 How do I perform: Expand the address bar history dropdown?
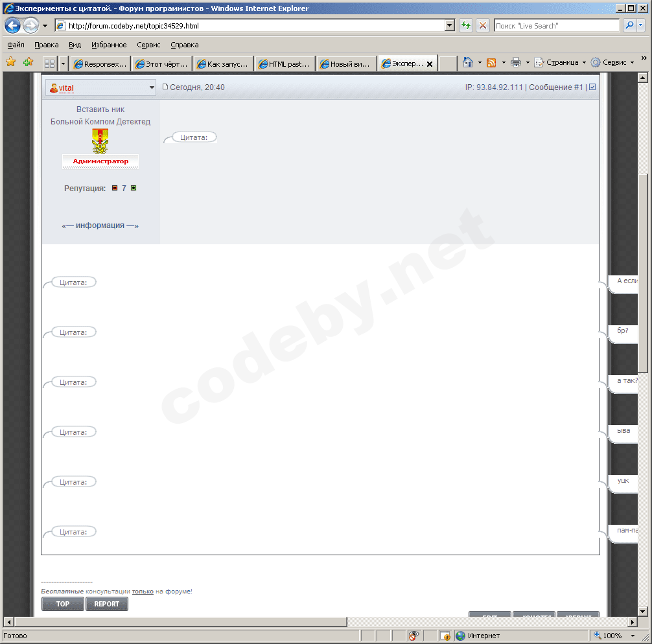pos(450,26)
